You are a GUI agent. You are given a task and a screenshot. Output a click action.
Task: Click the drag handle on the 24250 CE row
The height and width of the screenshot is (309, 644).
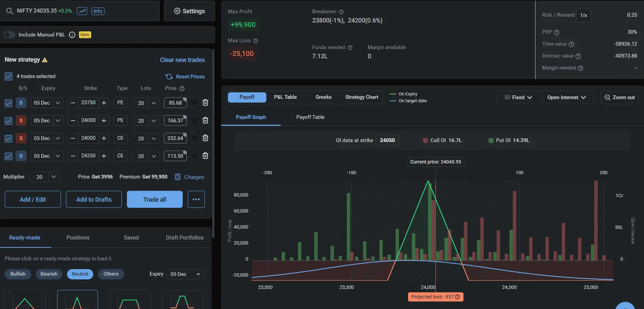[x=195, y=156]
